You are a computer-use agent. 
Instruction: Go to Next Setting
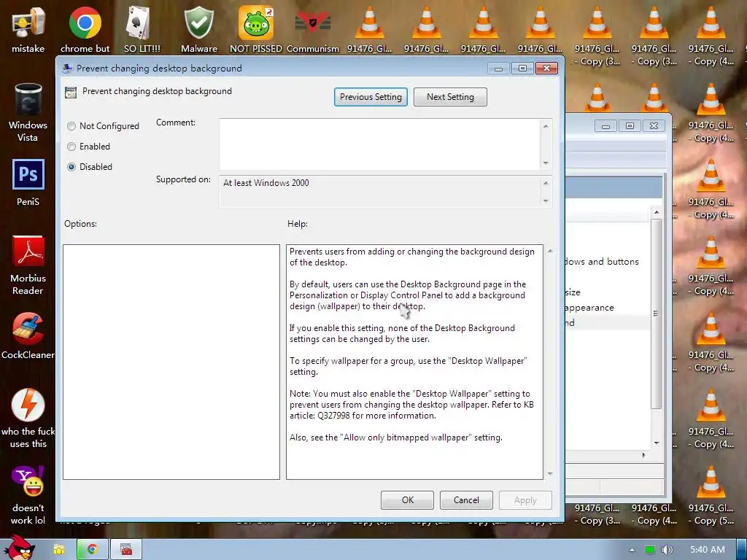click(x=450, y=97)
